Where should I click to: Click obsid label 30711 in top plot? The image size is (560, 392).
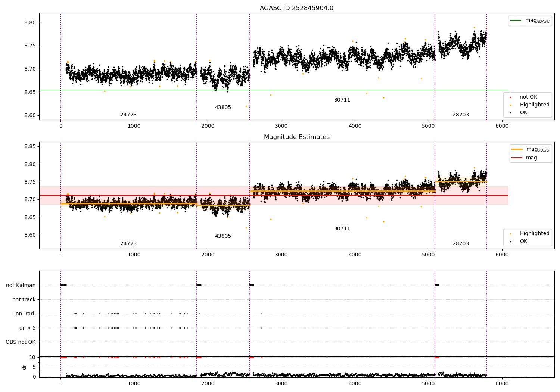click(342, 100)
